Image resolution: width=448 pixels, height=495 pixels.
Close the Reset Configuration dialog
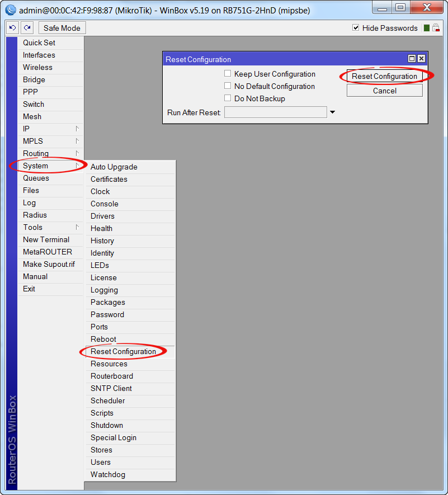[x=421, y=59]
